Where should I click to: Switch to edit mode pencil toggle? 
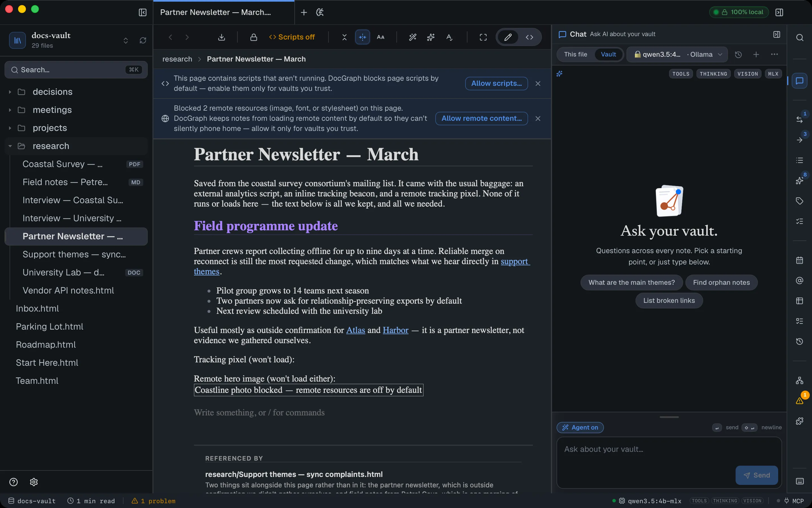click(508, 37)
